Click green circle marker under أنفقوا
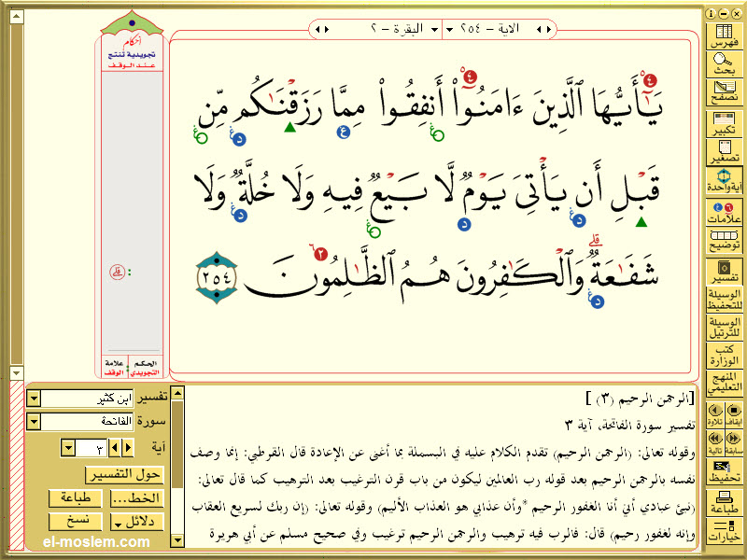Viewport: 747px width, 560px height. click(437, 135)
